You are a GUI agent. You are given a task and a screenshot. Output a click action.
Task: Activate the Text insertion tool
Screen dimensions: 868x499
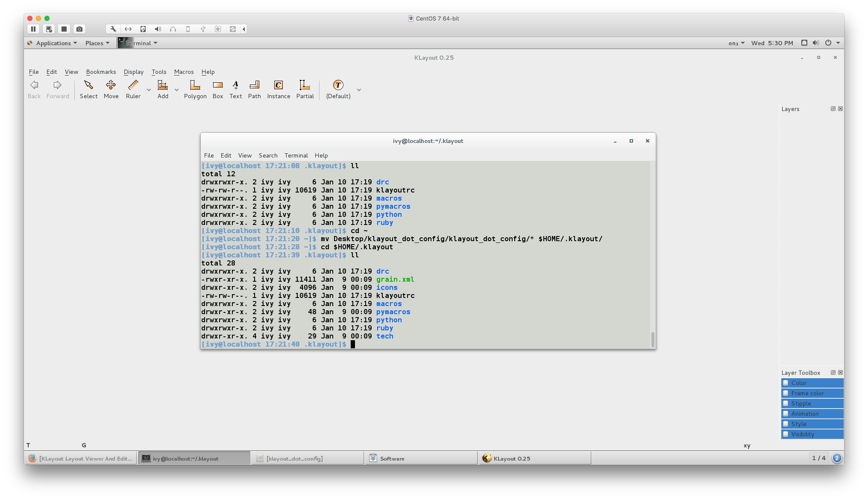point(235,89)
